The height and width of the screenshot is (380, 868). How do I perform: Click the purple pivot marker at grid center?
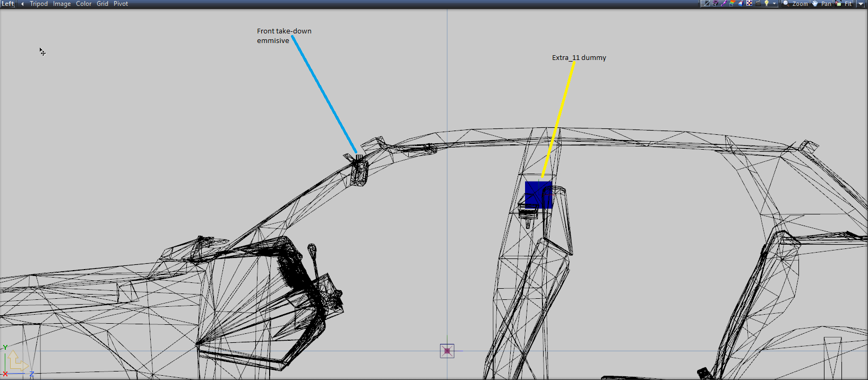tap(447, 351)
